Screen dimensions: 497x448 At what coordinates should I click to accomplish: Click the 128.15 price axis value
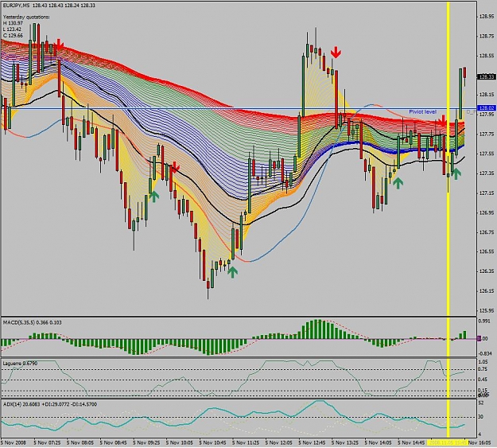(x=487, y=95)
